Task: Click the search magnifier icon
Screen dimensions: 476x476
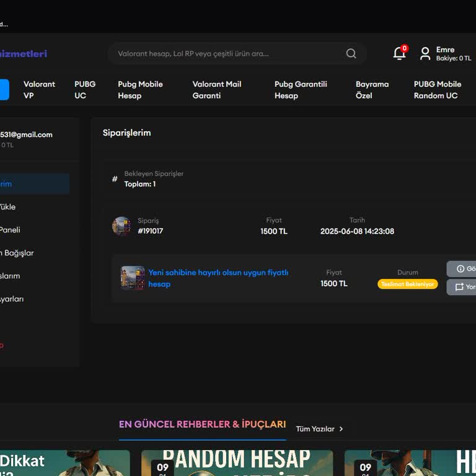Action: click(x=351, y=53)
